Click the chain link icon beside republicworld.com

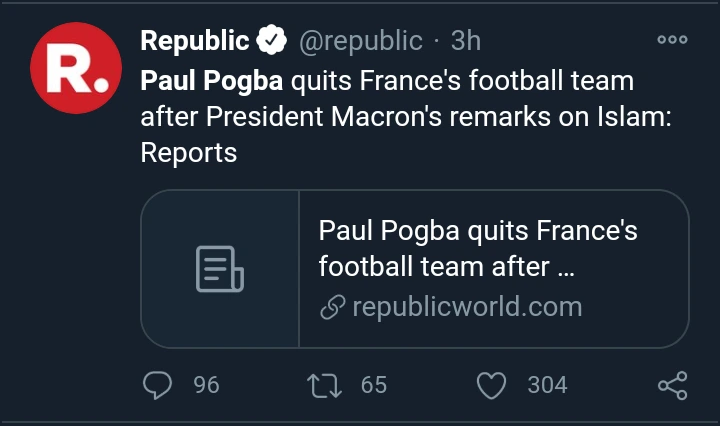pyautogui.click(x=332, y=307)
